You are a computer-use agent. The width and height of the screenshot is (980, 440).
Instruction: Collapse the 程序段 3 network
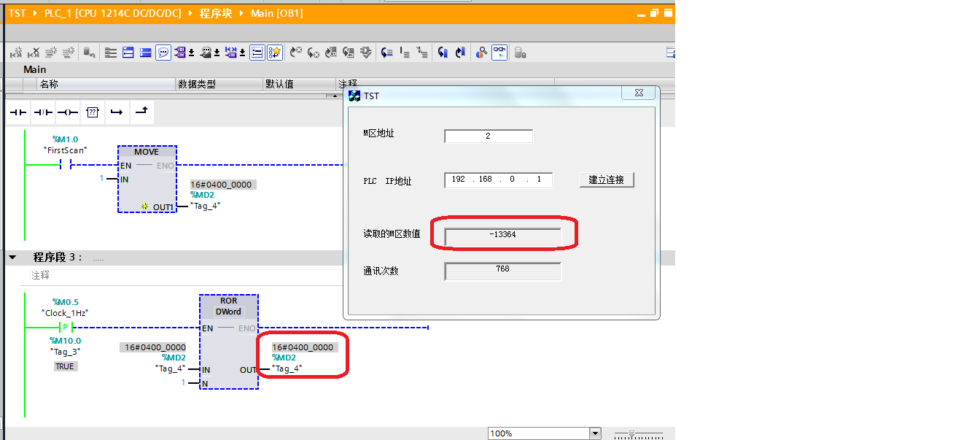(12, 258)
